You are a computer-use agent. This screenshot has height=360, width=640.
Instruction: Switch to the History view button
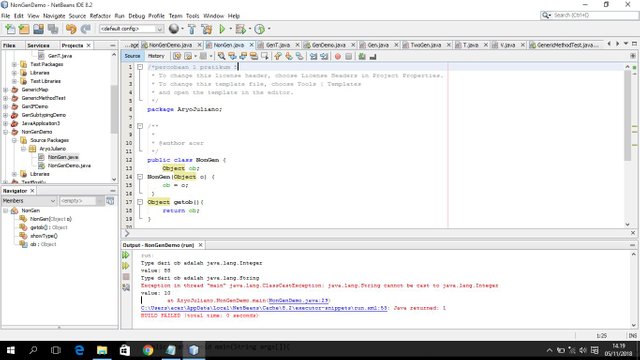(156, 56)
